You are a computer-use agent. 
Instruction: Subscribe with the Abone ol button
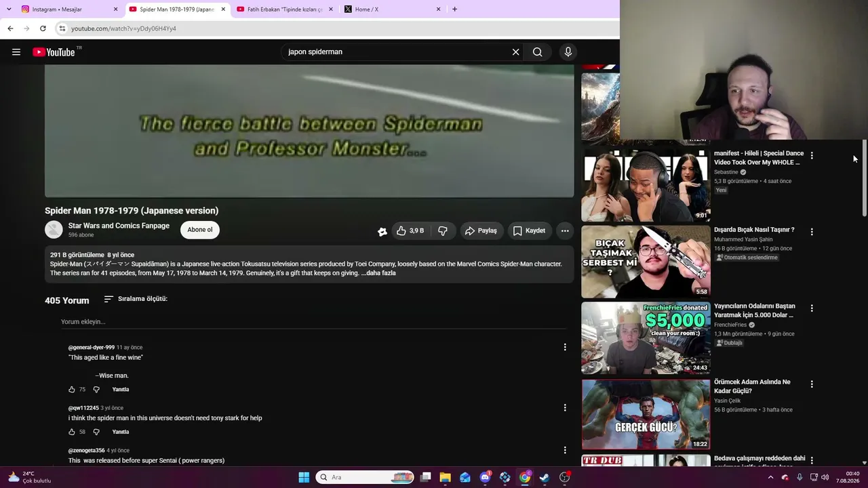point(200,230)
